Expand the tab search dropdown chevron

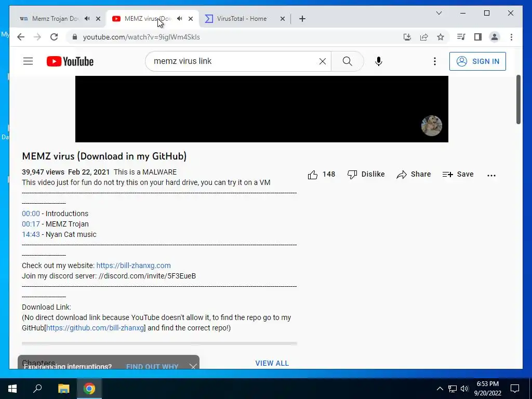(438, 13)
